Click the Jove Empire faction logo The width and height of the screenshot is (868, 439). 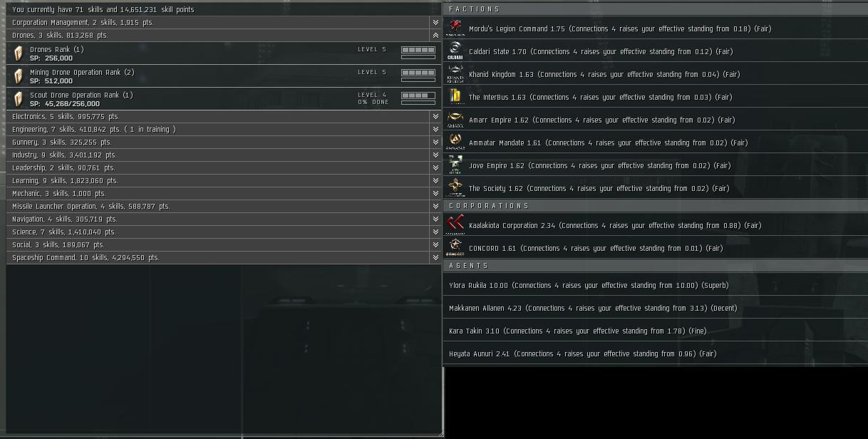click(x=455, y=165)
